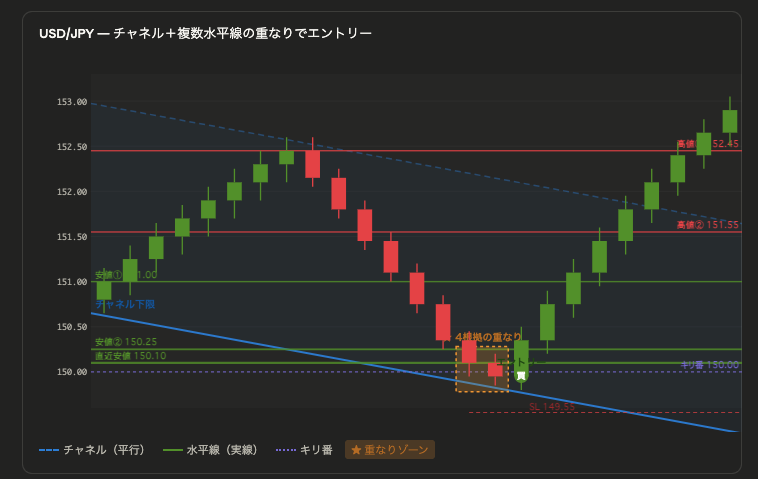Click the star 重なりゾーン badge

[390, 450]
